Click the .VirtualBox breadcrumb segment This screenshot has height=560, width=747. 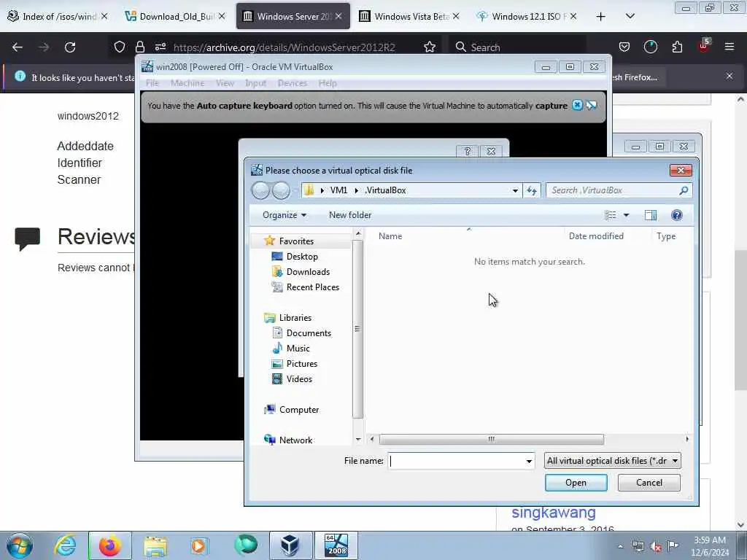tap(385, 190)
